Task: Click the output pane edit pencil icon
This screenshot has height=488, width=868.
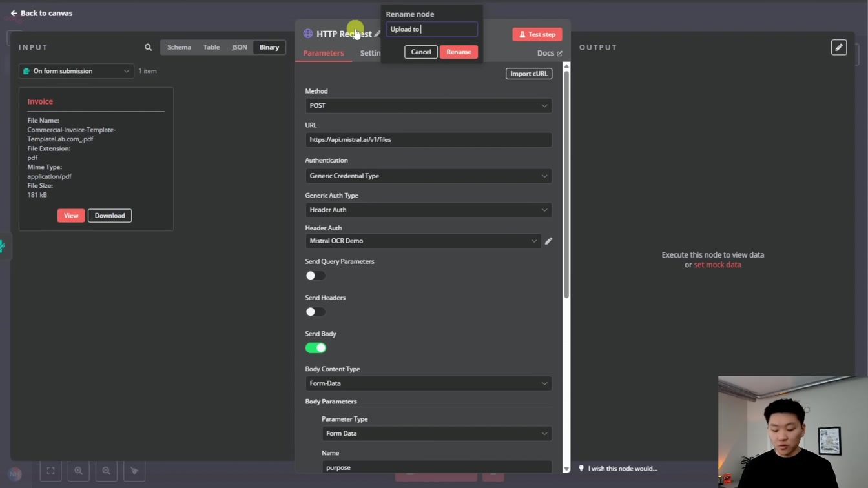Action: tap(839, 47)
